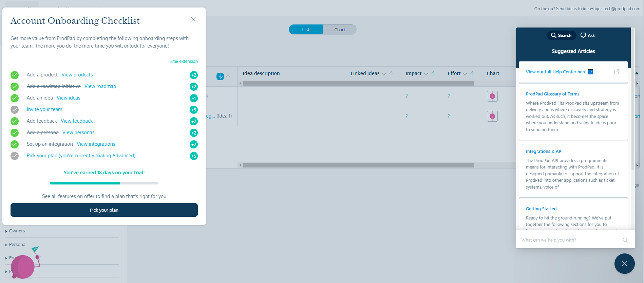
Task: Click the green check beside Set up an integration
Action: (15, 144)
